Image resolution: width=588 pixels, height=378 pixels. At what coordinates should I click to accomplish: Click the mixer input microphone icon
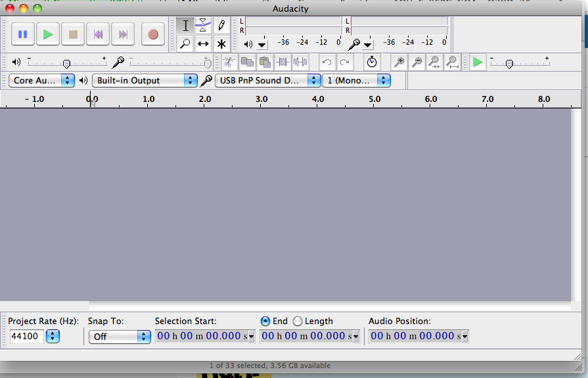pyautogui.click(x=118, y=62)
